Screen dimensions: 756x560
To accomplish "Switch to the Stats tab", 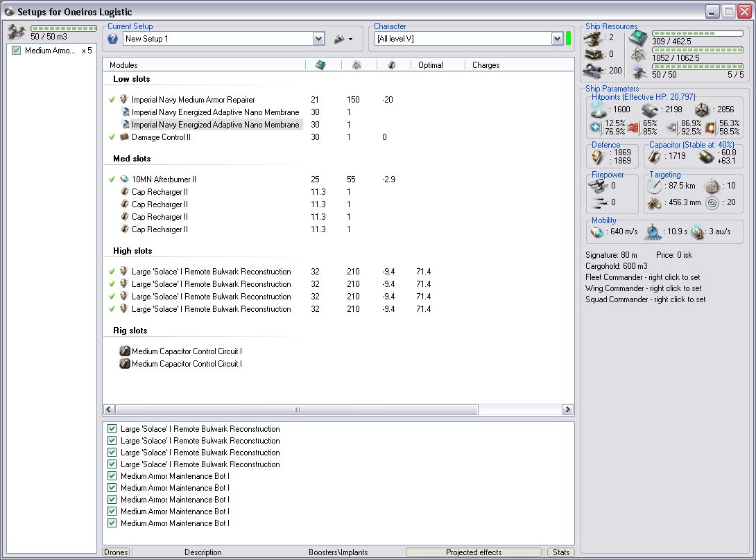I will click(x=560, y=552).
